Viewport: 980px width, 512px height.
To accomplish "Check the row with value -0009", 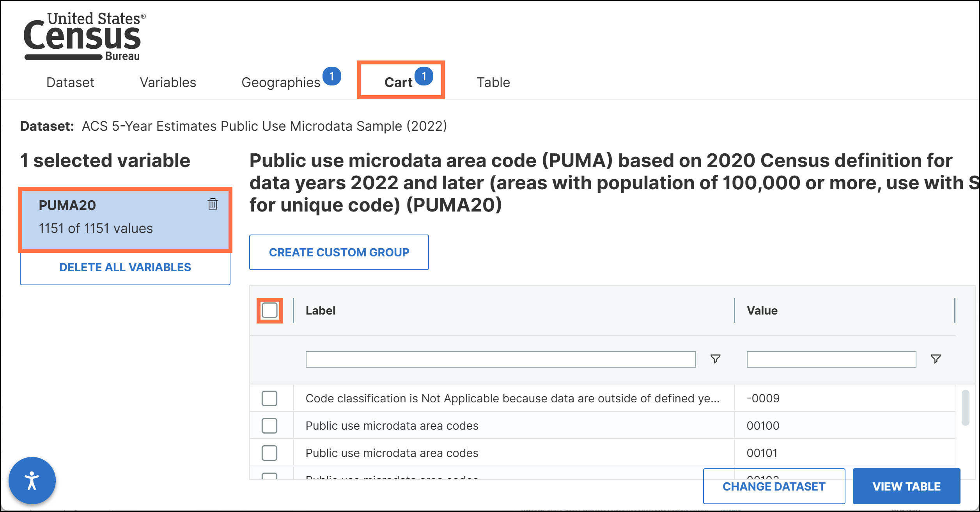I will point(269,398).
